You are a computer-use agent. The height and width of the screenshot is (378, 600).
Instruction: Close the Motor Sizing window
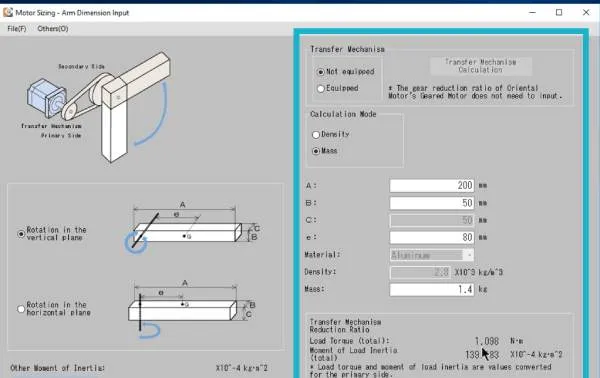click(x=586, y=13)
